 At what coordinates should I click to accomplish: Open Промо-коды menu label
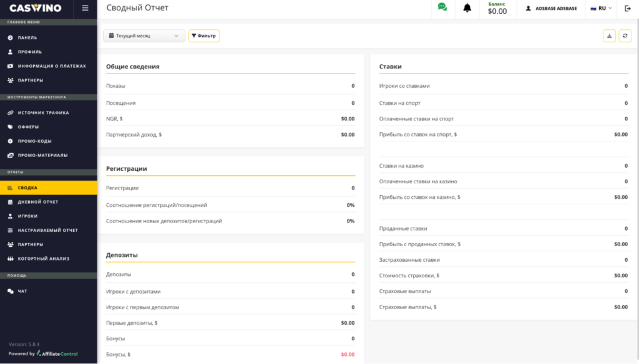point(35,141)
